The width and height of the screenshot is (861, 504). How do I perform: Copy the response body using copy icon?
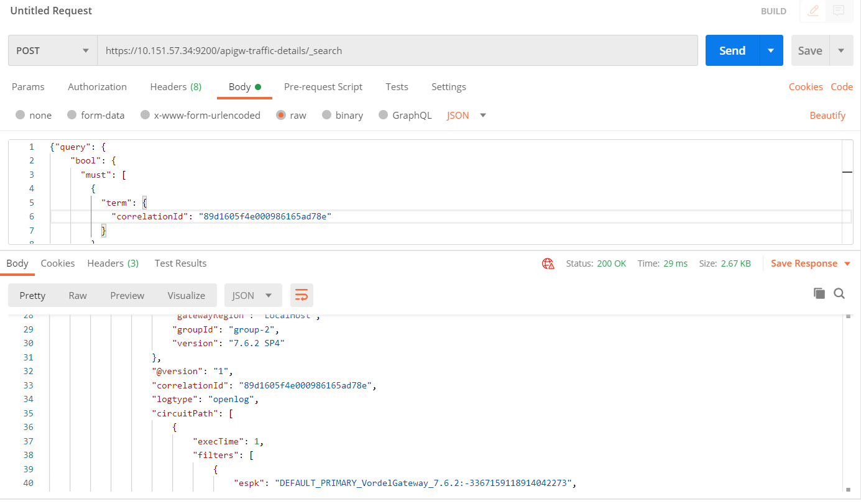click(x=819, y=293)
